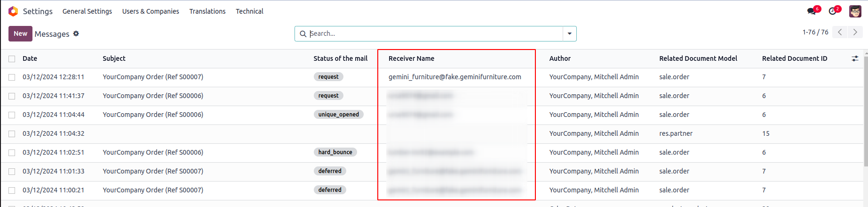868x207 pixels.
Task: Open the Translations menu
Action: tap(207, 11)
